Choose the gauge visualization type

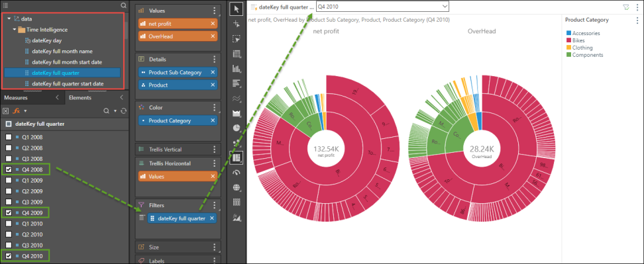(x=236, y=173)
